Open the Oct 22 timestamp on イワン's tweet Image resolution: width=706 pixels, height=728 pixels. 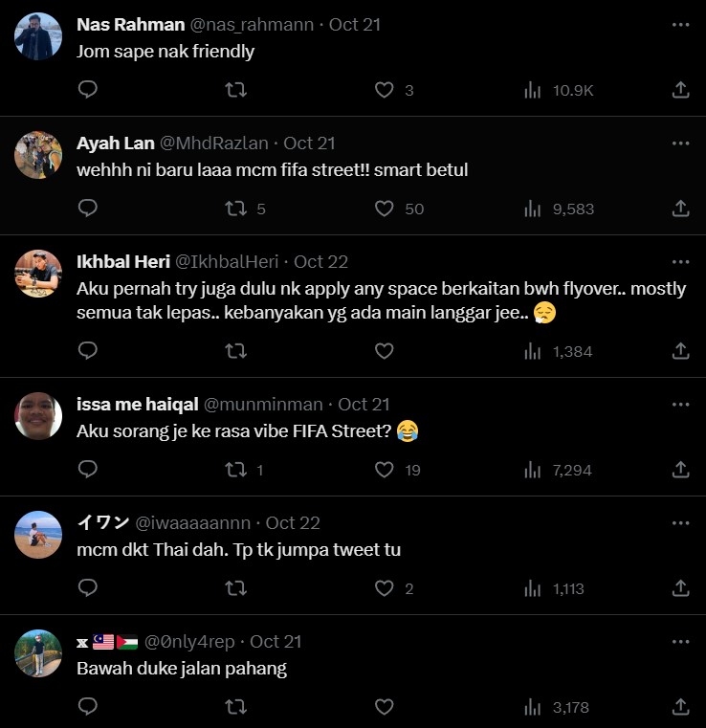293,523
